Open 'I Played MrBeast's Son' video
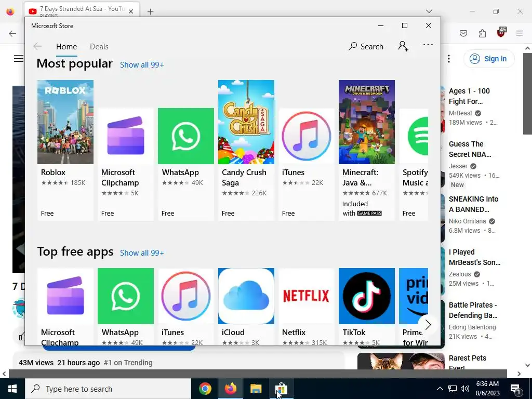This screenshot has width=532, height=399. (474, 257)
